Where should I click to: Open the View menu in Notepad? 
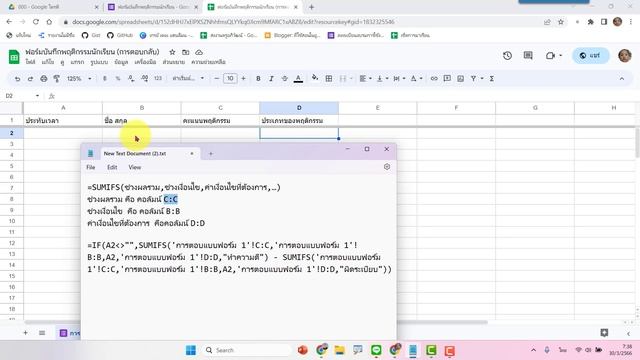[x=135, y=167]
